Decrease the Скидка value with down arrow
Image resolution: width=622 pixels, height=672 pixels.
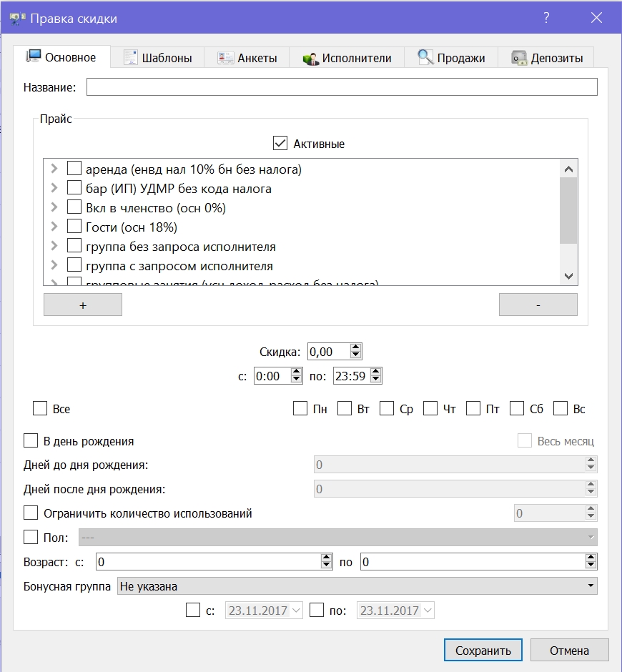(355, 355)
